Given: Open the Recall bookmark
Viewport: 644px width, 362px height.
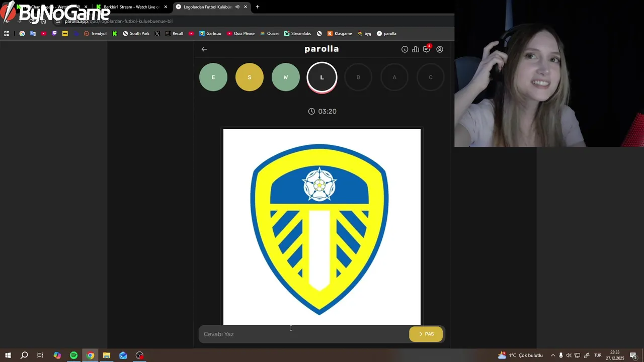Looking at the screenshot, I should (174, 34).
